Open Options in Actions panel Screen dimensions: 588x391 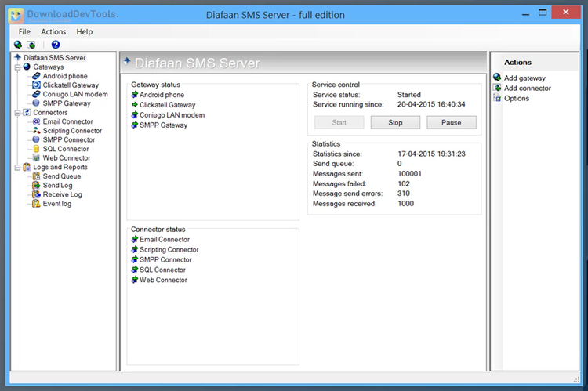coord(517,98)
